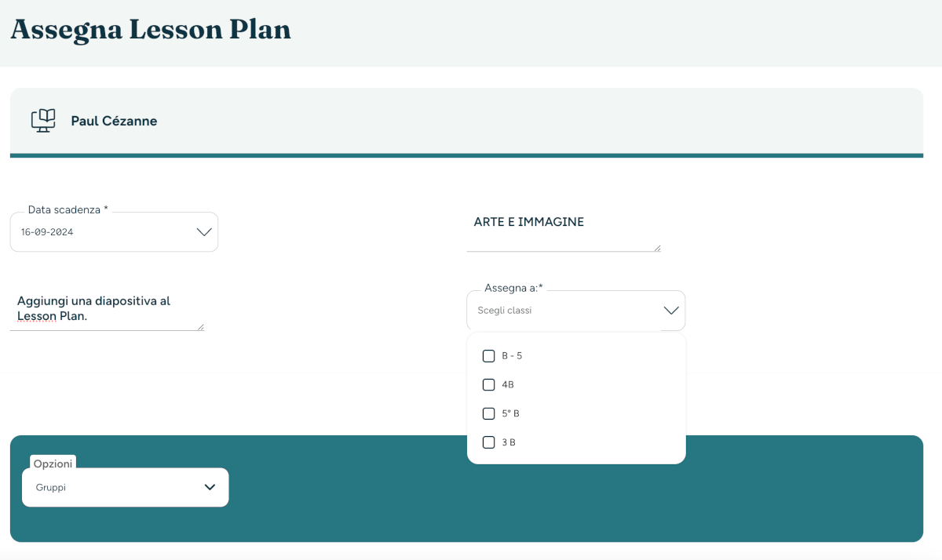942x560 pixels.
Task: Click the ARTE E IMMAGINE text field
Action: 564,231
